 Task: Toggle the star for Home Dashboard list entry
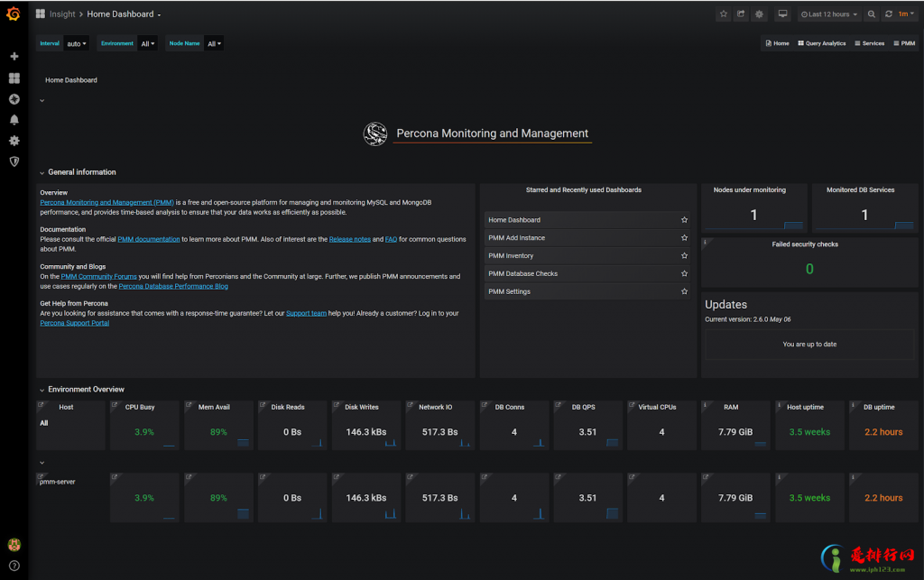684,220
